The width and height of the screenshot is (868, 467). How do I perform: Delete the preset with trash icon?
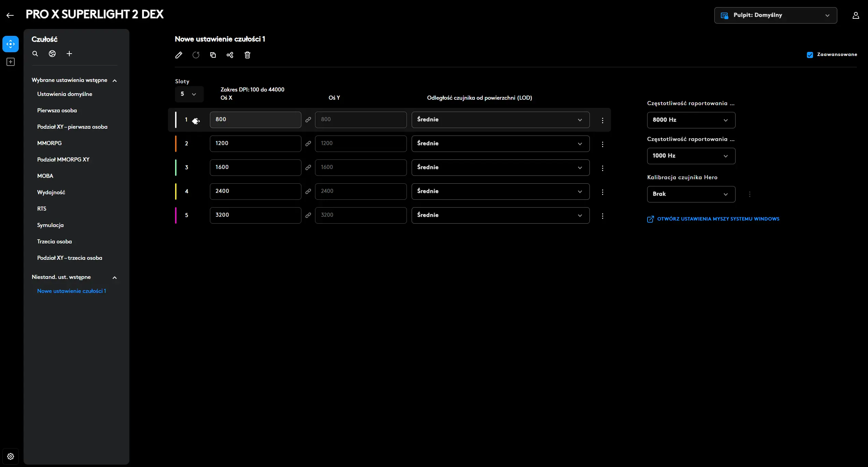coord(247,55)
